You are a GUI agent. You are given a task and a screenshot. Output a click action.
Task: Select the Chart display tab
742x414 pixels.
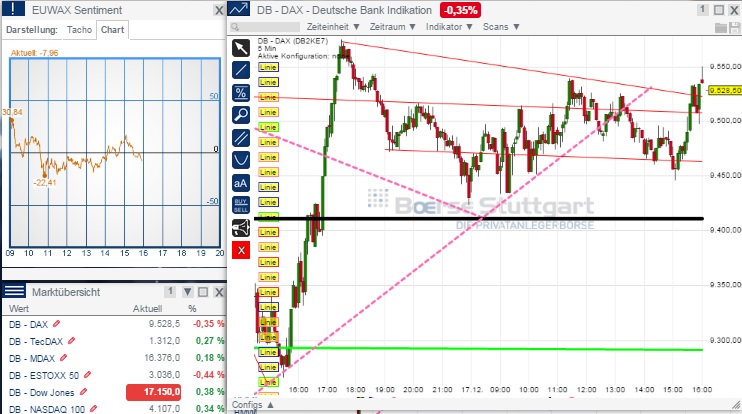click(x=113, y=30)
